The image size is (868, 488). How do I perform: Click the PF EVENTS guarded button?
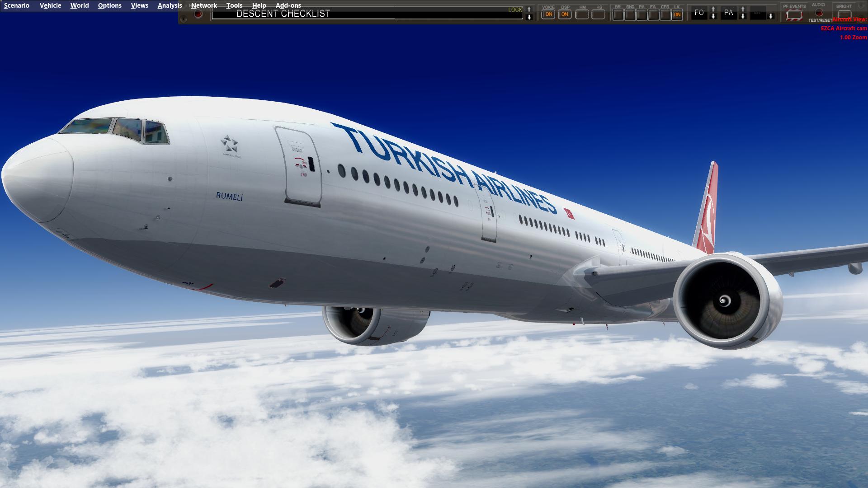coord(794,15)
